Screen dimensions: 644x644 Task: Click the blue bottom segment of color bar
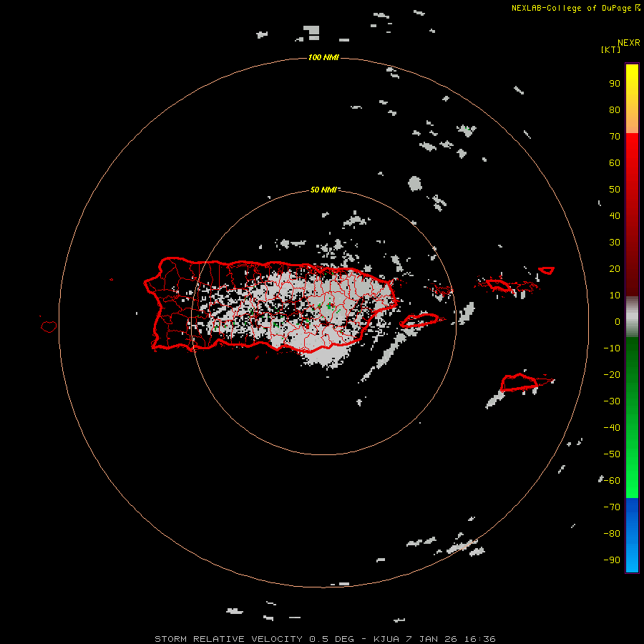click(x=632, y=535)
